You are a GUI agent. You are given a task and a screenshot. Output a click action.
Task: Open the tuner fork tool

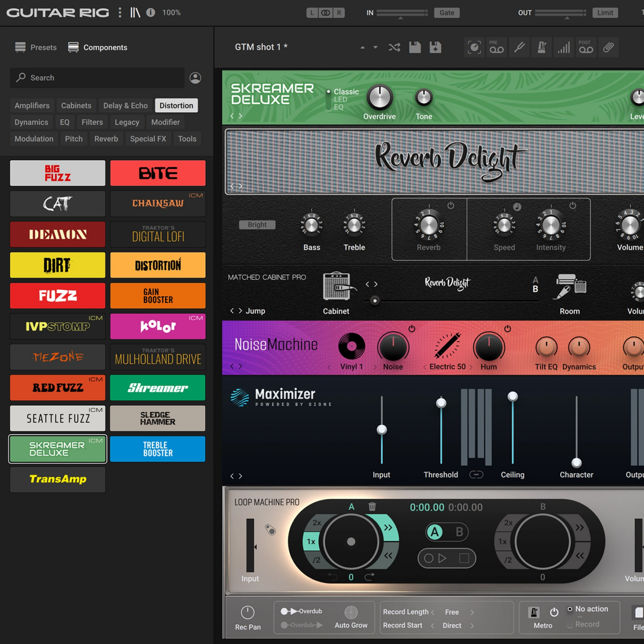(x=519, y=47)
